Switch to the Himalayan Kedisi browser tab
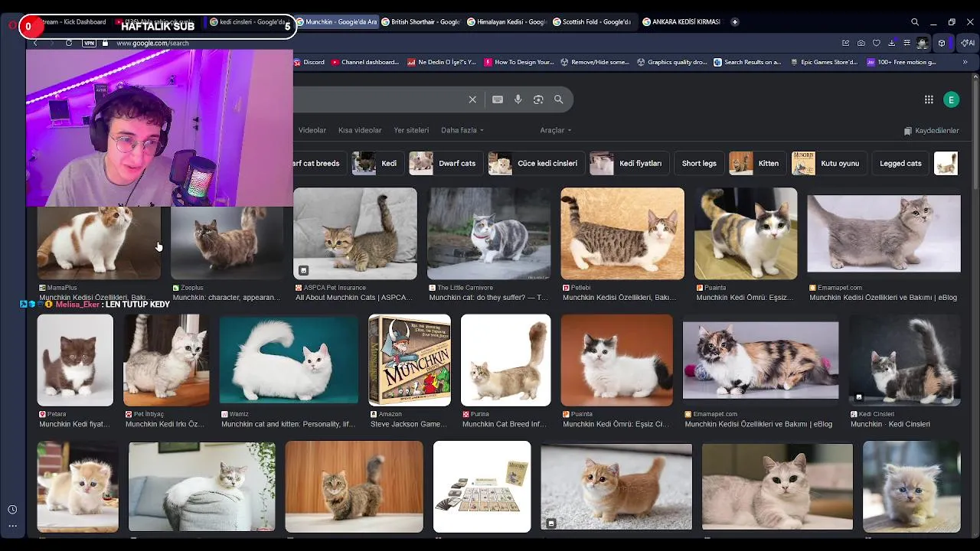980x551 pixels. click(506, 22)
